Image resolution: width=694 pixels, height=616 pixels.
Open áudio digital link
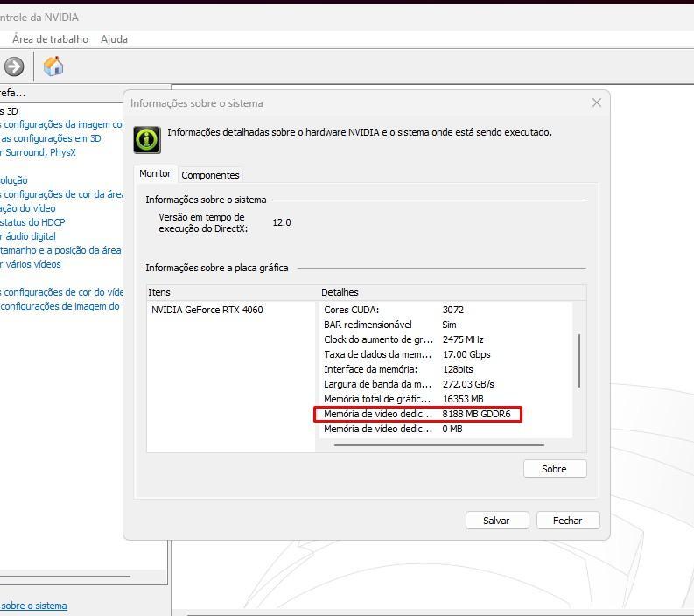(28, 236)
